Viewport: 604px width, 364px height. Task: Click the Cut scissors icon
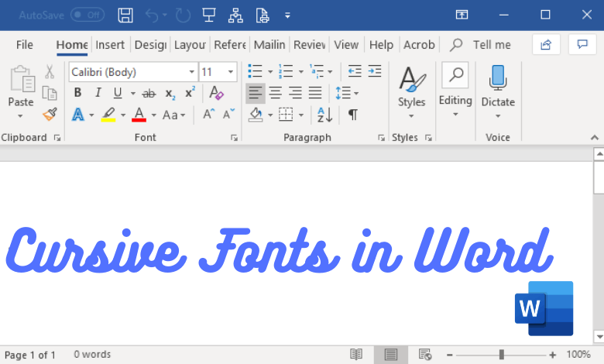coord(50,72)
